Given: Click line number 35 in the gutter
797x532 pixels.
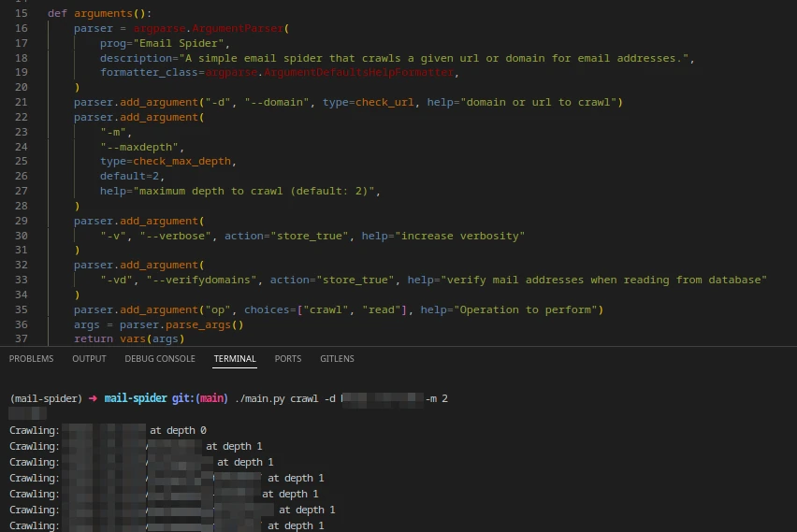Looking at the screenshot, I should pyautogui.click(x=22, y=309).
